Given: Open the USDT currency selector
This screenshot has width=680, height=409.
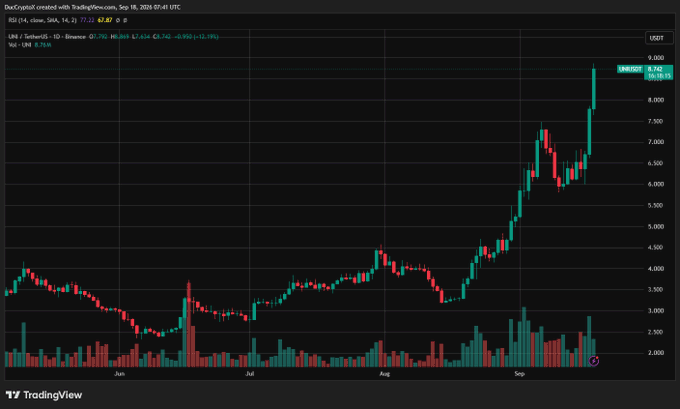Looking at the screenshot, I should pyautogui.click(x=658, y=38).
